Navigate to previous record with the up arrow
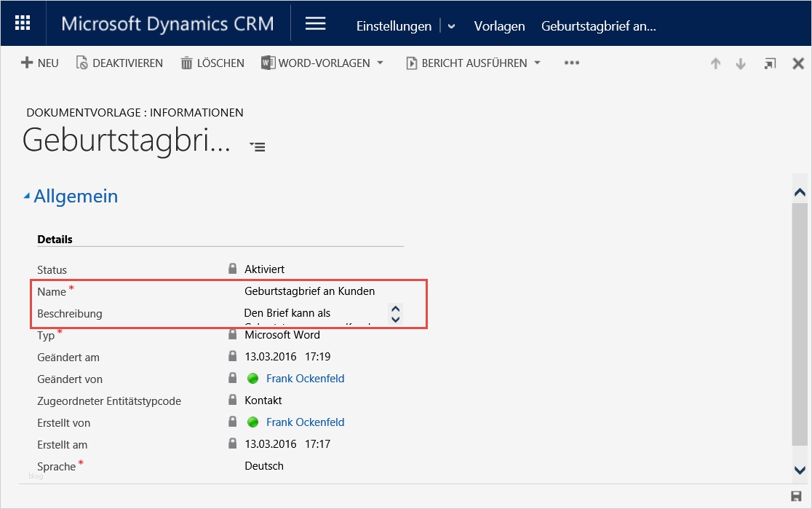The height and width of the screenshot is (509, 812). [x=715, y=63]
